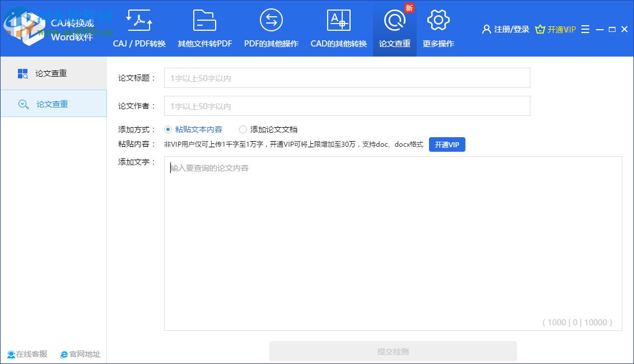Select the 添加论文文档 radio button
The image size is (634, 364).
[243, 129]
